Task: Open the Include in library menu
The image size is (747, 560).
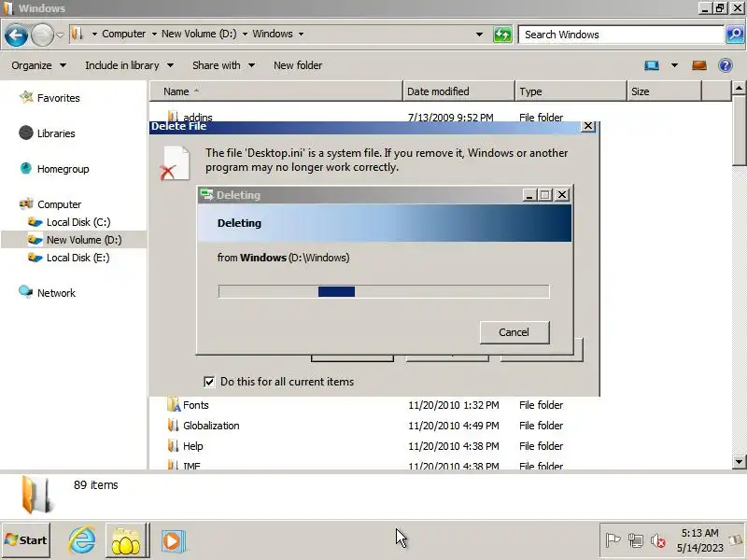Action: 129,65
